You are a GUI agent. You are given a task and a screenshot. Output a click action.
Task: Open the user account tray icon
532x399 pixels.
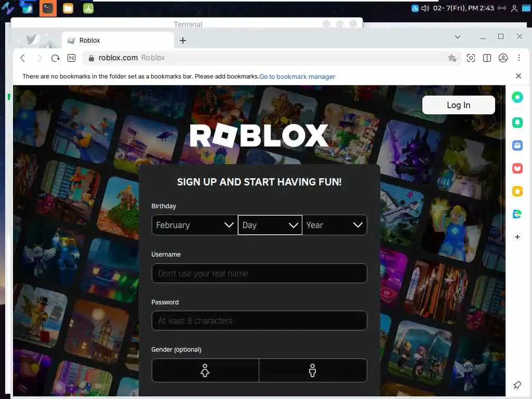tap(514, 8)
